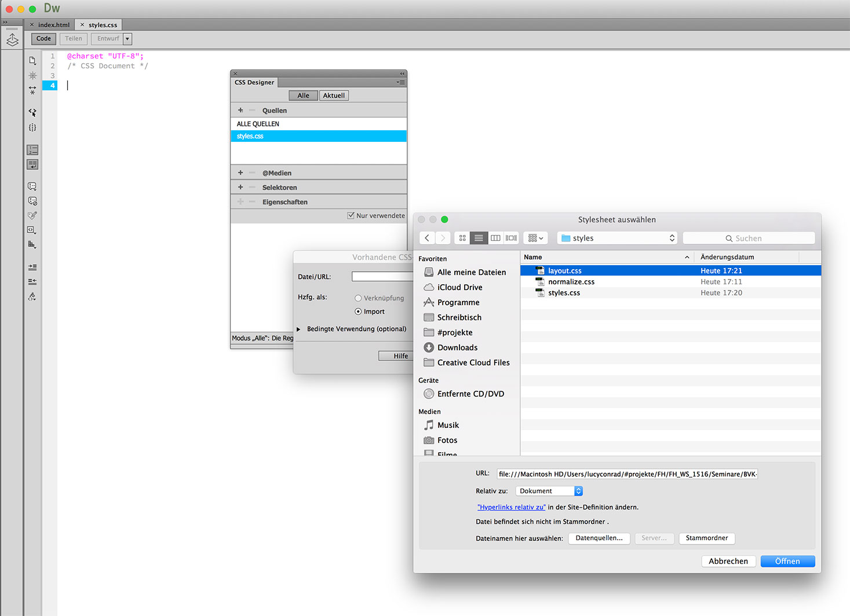The height and width of the screenshot is (616, 850).
Task: Switch to the Aktuell tab in CSS Designer
Action: click(334, 96)
